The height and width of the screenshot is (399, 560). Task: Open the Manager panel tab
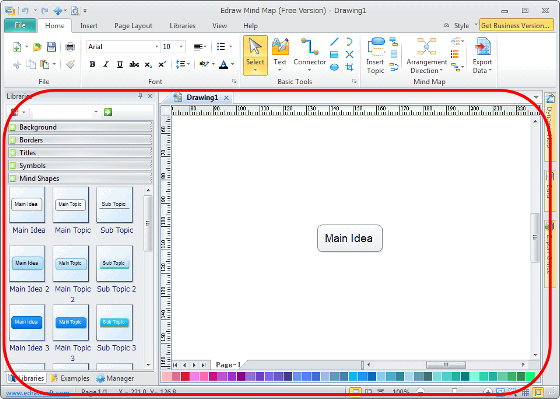tap(115, 378)
